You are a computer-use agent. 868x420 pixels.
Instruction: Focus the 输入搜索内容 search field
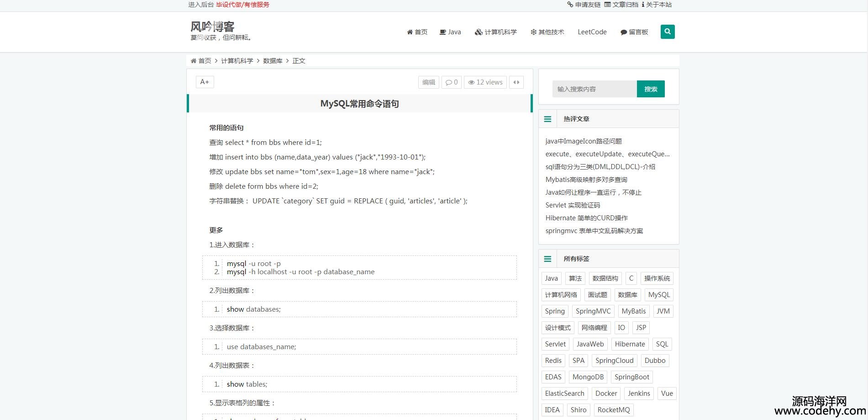click(594, 89)
